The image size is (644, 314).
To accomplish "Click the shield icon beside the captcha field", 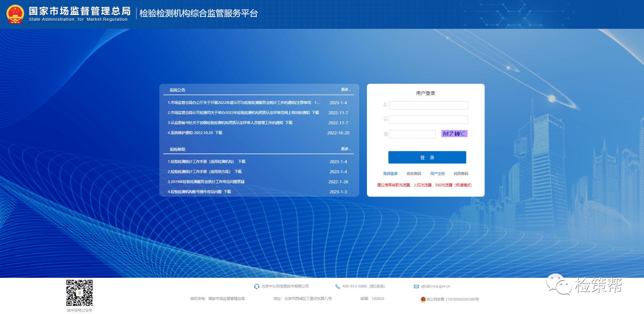I will pos(386,134).
